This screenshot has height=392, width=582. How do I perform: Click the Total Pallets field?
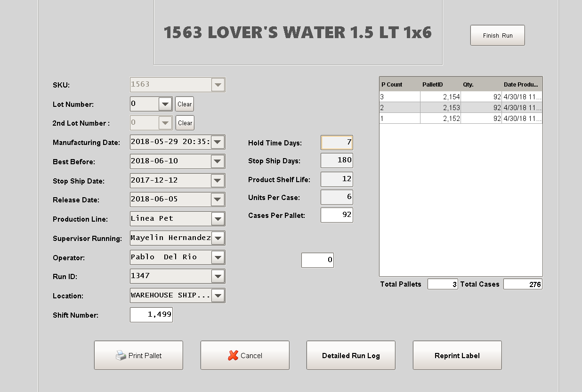443,284
